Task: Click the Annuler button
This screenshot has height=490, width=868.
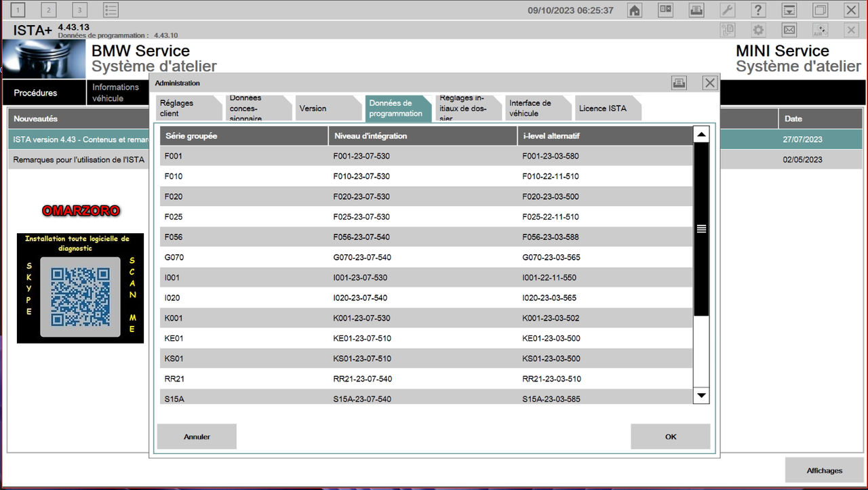Action: [x=197, y=436]
